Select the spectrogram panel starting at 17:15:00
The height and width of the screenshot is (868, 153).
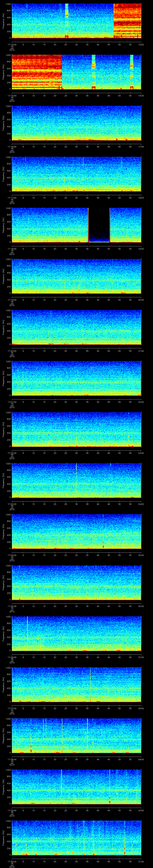click(x=76, y=72)
